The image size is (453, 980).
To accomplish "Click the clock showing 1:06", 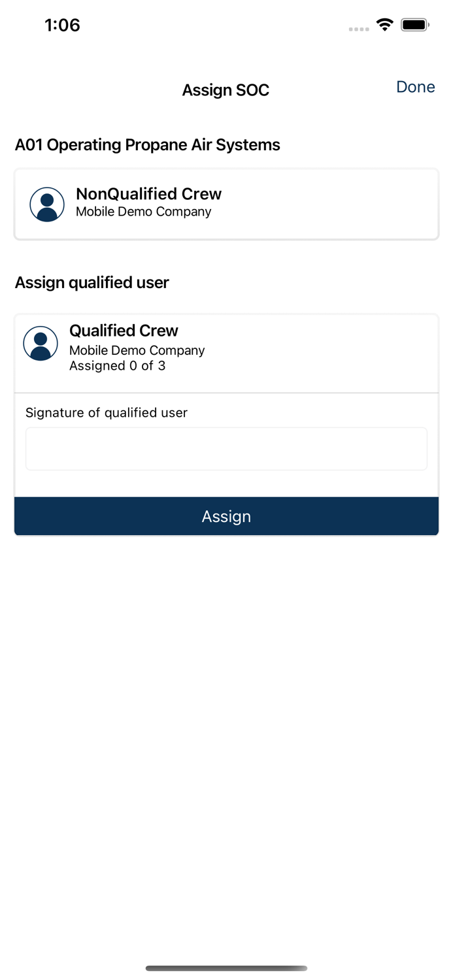I will click(62, 25).
